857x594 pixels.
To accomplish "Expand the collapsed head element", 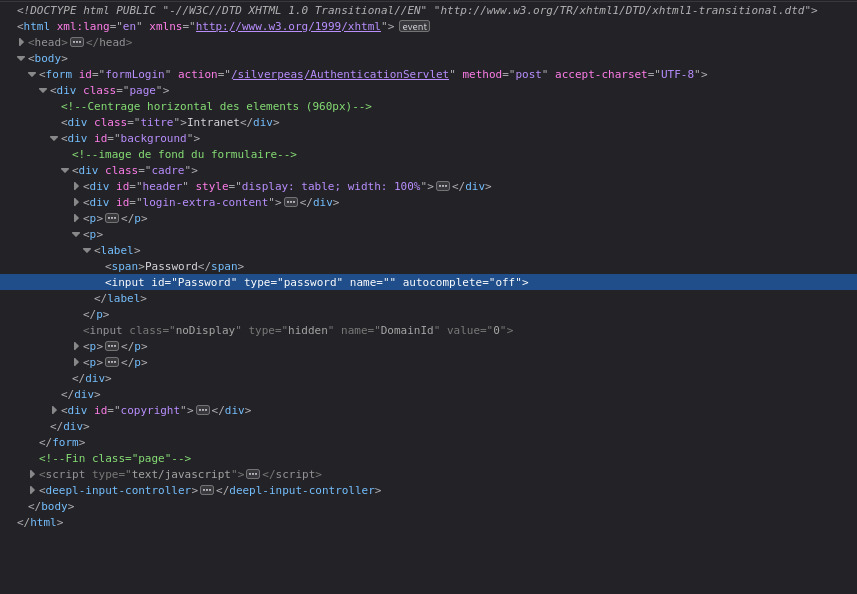I will (21, 42).
